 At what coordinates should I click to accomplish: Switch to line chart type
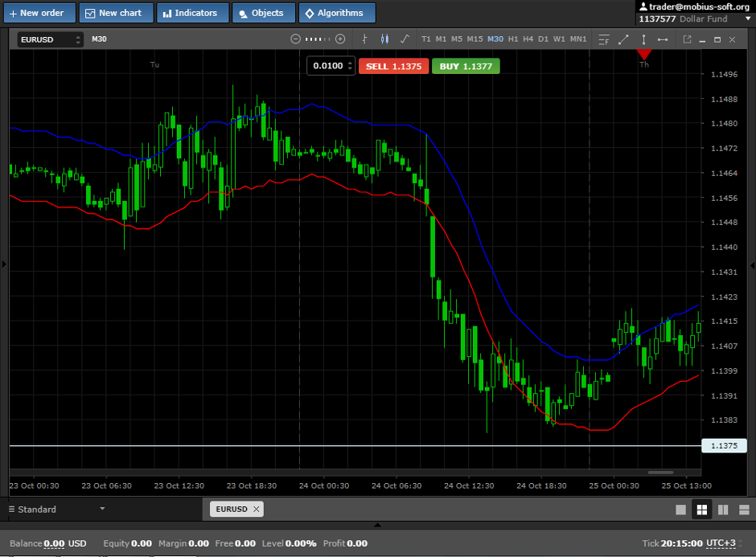pyautogui.click(x=405, y=39)
